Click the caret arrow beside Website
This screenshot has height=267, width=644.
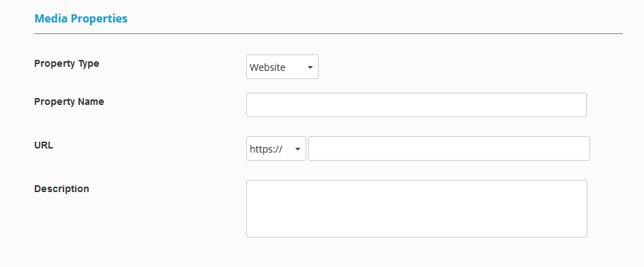click(310, 67)
